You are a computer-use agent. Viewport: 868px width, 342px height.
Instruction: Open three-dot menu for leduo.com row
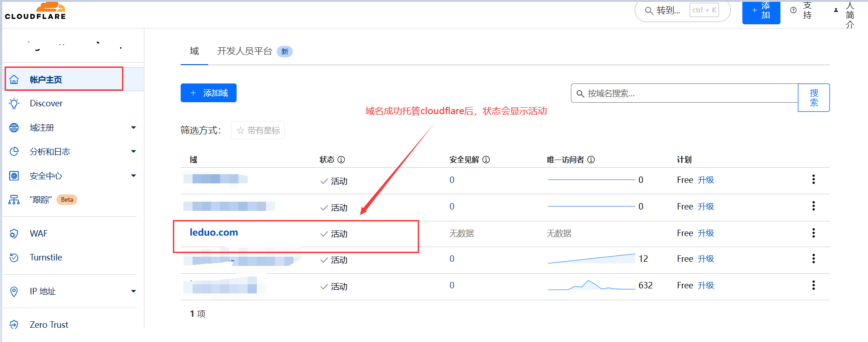pos(813,233)
